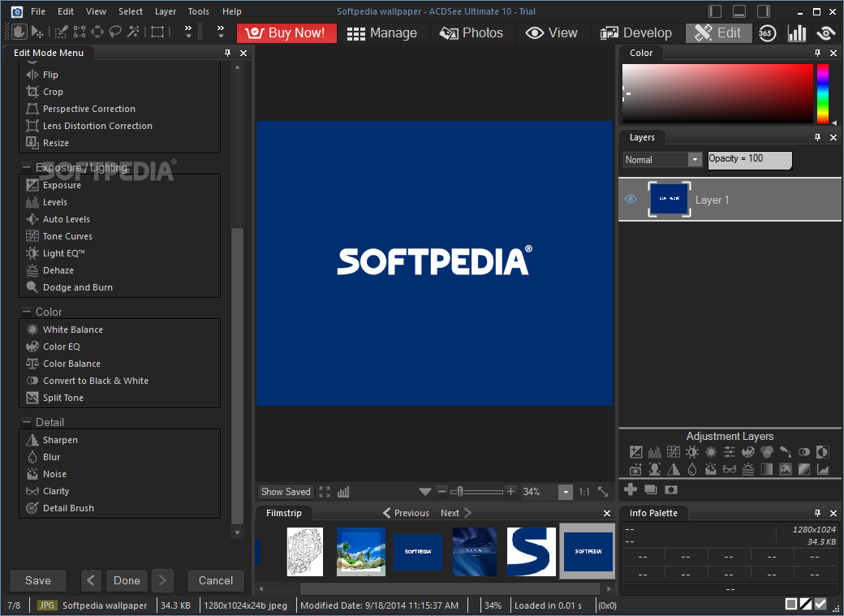Add Exposure adjustment layer icon
The image size is (844, 616).
coord(635,452)
